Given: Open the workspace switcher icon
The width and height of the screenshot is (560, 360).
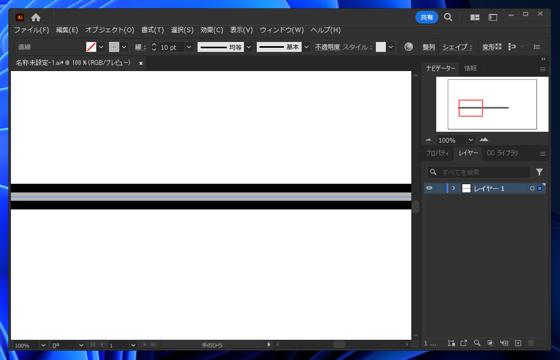Looking at the screenshot, I should 493,18.
